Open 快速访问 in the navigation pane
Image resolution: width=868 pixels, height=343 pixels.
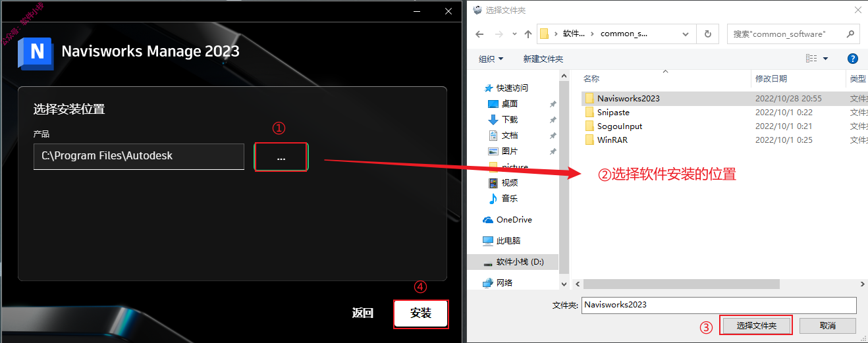[x=512, y=88]
